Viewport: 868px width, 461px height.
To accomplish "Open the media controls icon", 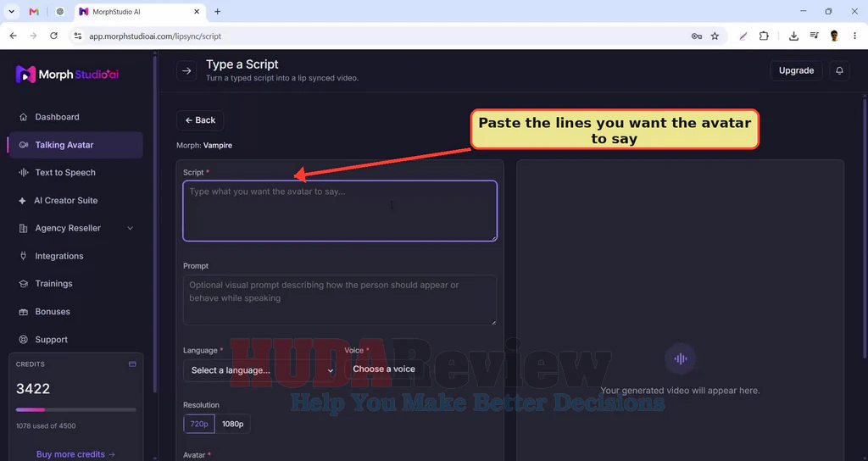I will pos(814,36).
